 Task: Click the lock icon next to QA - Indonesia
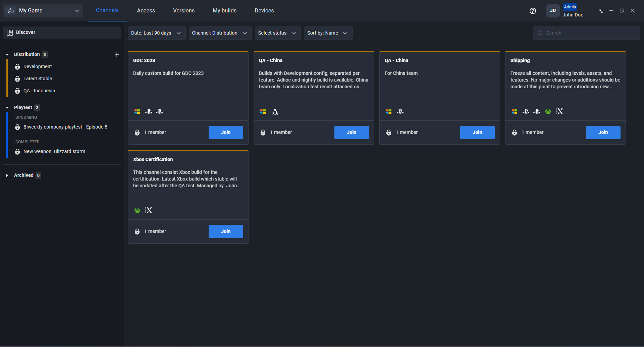[17, 91]
